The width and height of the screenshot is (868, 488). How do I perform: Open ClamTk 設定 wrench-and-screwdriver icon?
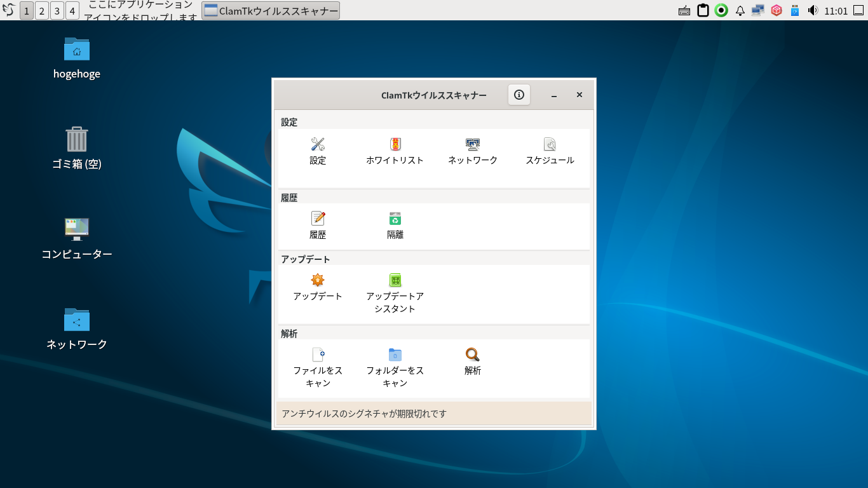[x=318, y=144]
